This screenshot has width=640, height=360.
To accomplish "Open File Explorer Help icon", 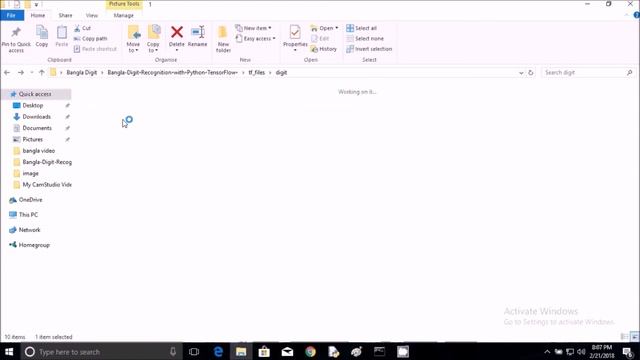I will (x=636, y=15).
